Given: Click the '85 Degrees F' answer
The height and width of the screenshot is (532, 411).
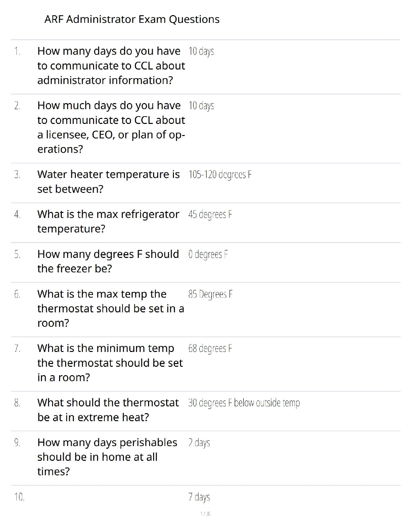Looking at the screenshot, I should [210, 294].
